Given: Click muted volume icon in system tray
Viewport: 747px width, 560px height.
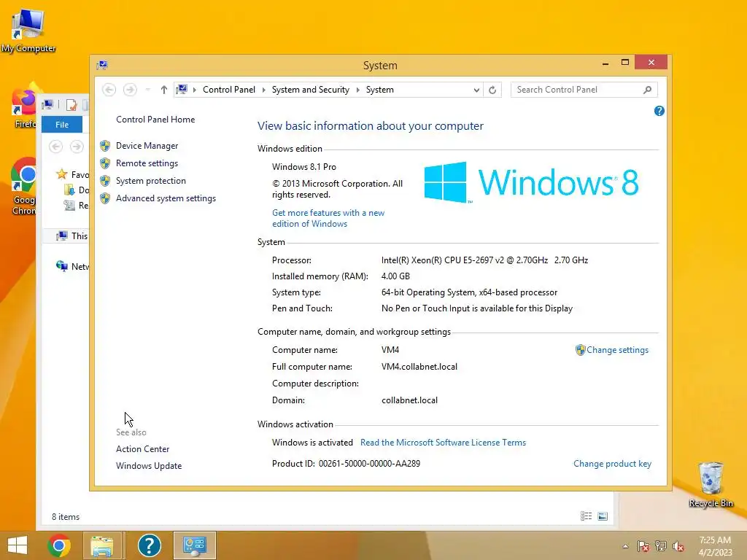Looking at the screenshot, I should click(678, 546).
